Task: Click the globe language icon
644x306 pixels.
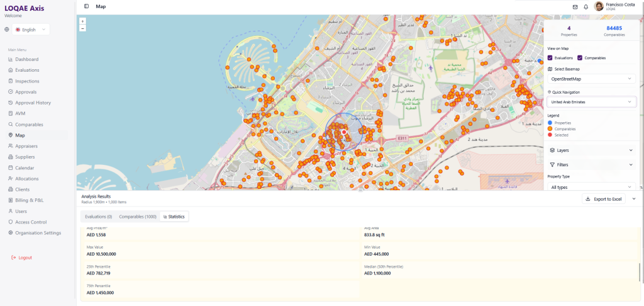Action: [x=7, y=30]
